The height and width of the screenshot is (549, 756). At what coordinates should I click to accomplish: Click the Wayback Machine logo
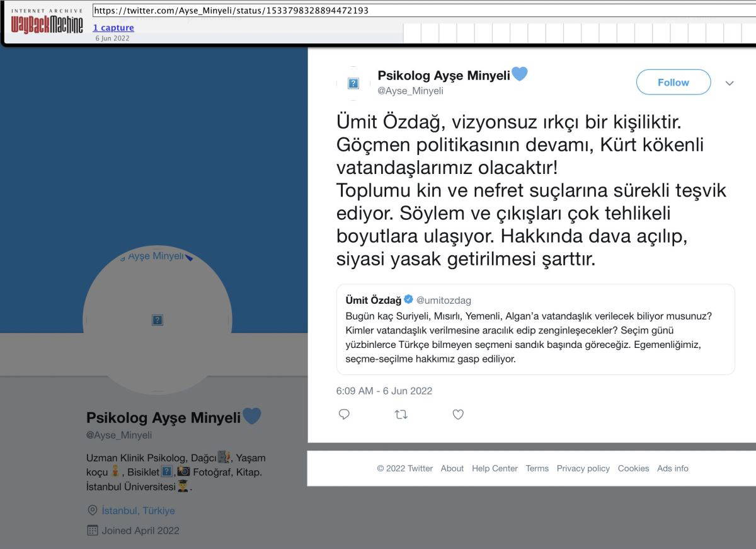click(x=47, y=23)
